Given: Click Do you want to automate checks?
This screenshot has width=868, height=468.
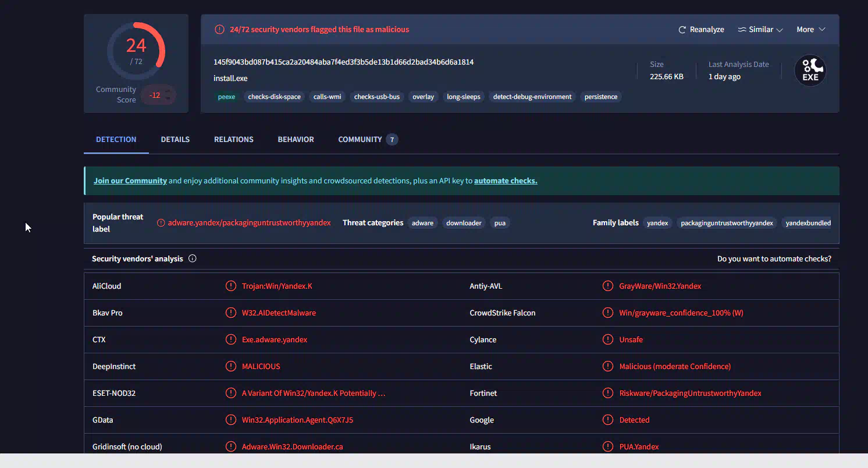Looking at the screenshot, I should tap(774, 258).
